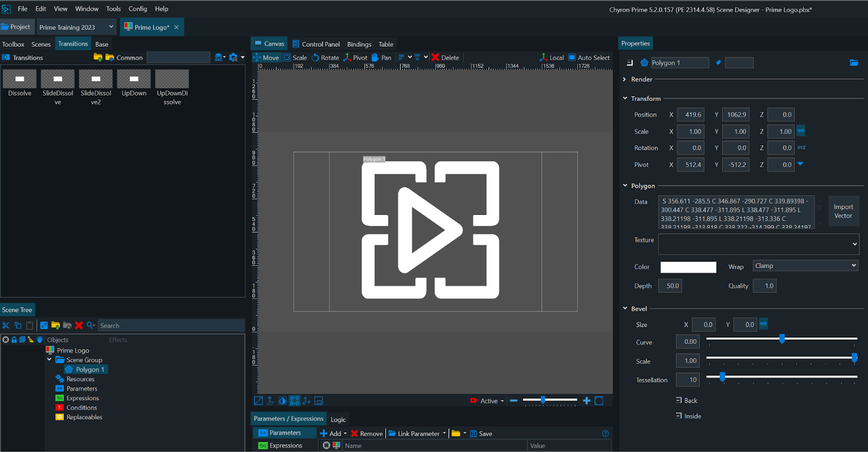Open the Tools menu
Screen dimensions: 868x452
[x=113, y=9]
